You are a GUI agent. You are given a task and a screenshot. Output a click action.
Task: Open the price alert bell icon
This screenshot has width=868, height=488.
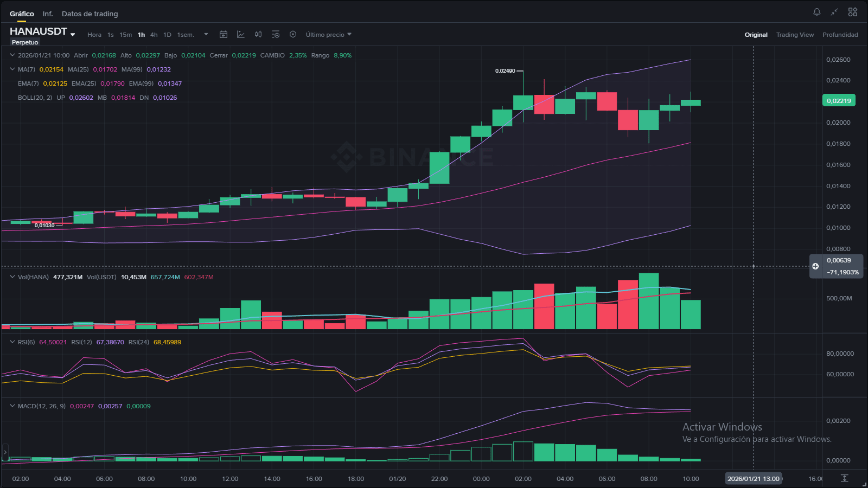point(816,12)
